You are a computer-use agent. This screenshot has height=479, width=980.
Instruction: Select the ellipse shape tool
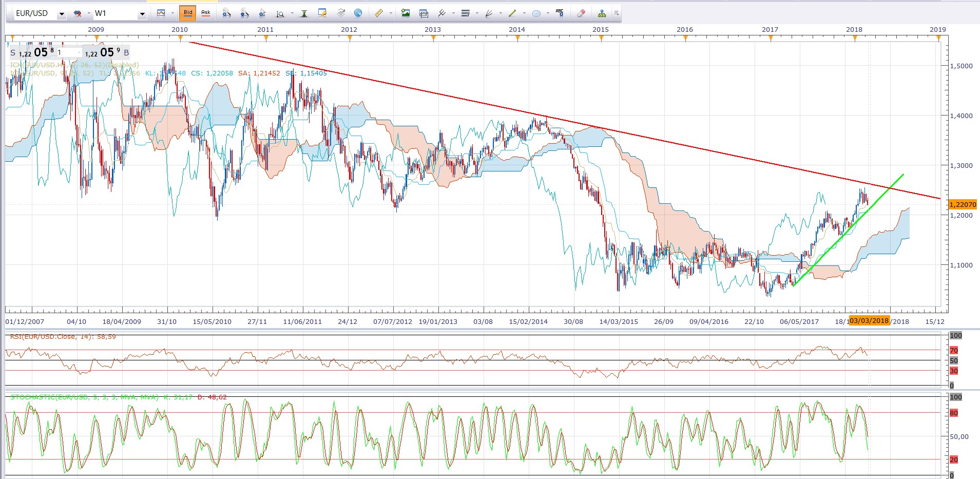[536, 13]
